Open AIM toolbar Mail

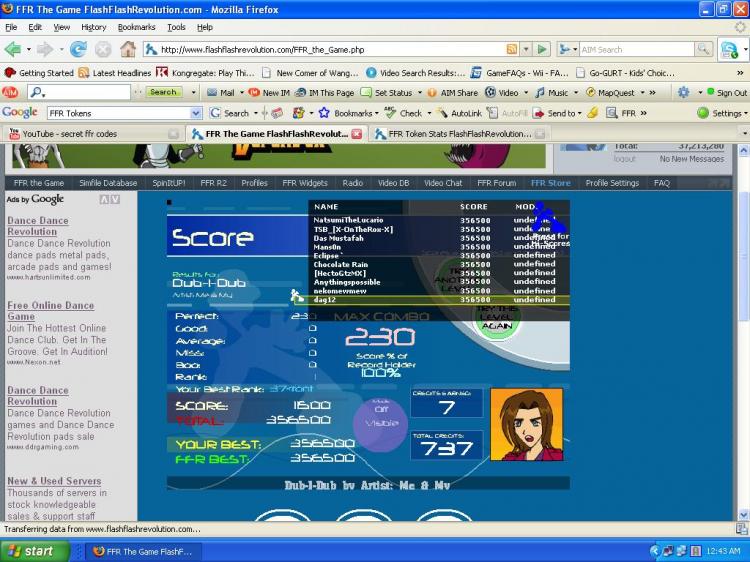pyautogui.click(x=221, y=93)
